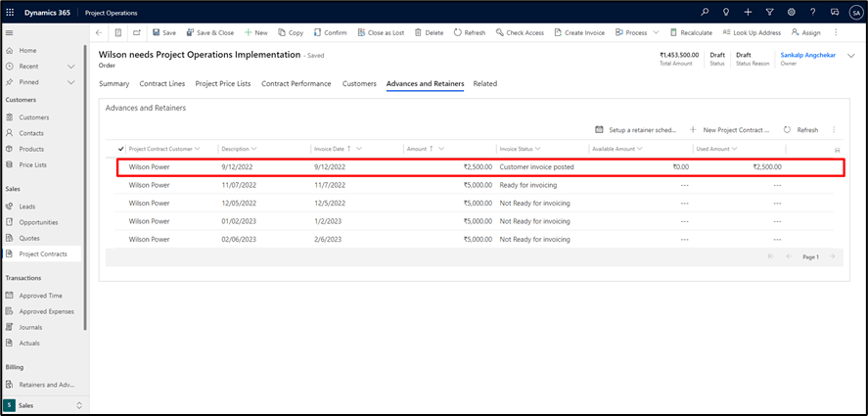Image resolution: width=868 pixels, height=416 pixels.
Task: Open the lightbulb assistant icon
Action: click(x=726, y=13)
